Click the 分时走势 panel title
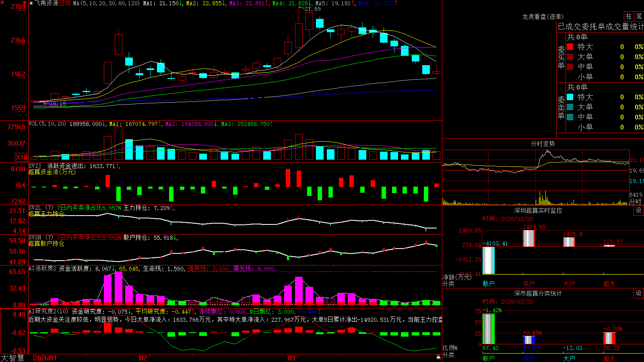Image resolution: width=644 pixels, height=362 pixels. coord(543,144)
